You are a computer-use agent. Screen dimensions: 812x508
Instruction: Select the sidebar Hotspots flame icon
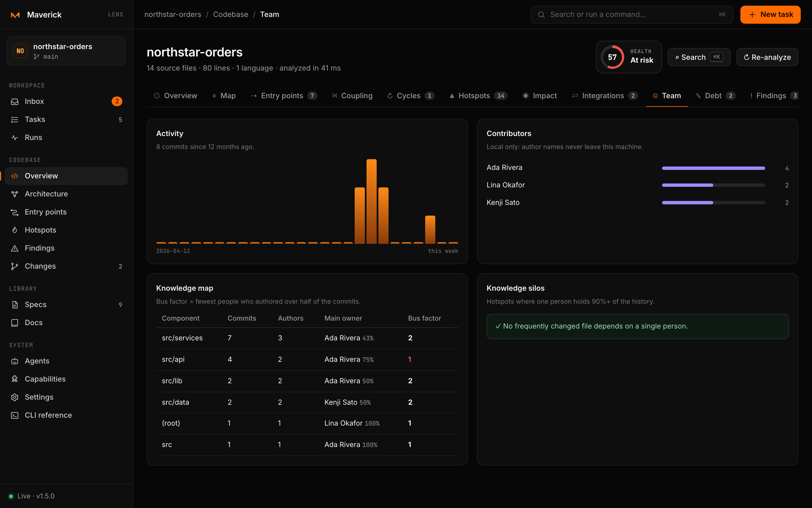tap(14, 230)
